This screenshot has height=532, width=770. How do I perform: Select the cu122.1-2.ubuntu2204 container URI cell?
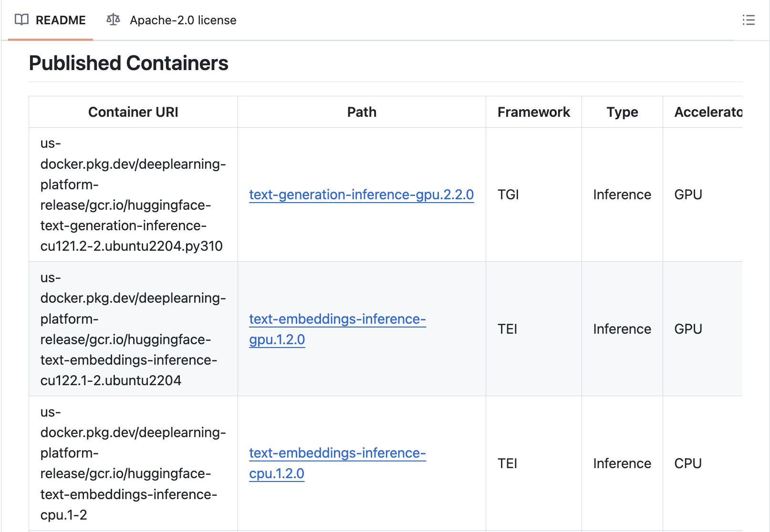pyautogui.click(x=133, y=329)
